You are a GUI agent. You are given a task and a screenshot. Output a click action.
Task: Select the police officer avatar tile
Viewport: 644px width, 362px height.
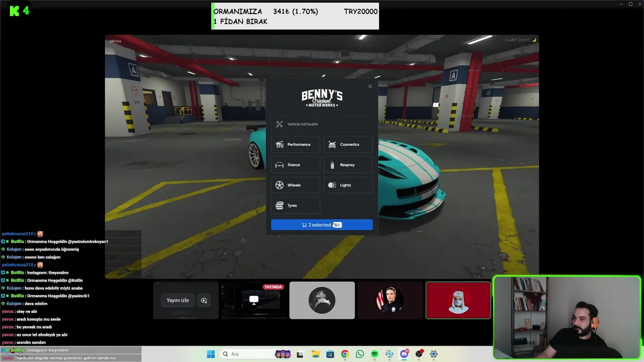click(390, 300)
